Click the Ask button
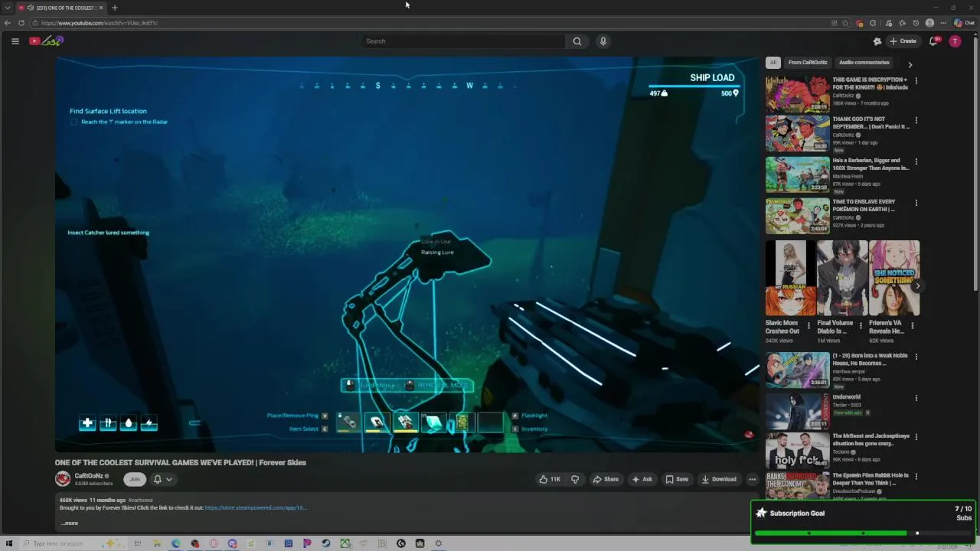The height and width of the screenshot is (551, 980). pos(642,479)
